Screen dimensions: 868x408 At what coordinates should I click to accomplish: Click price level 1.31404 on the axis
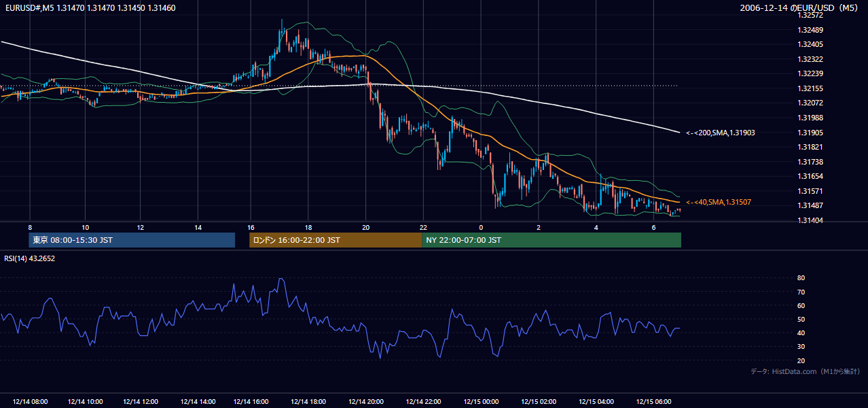tap(810, 220)
